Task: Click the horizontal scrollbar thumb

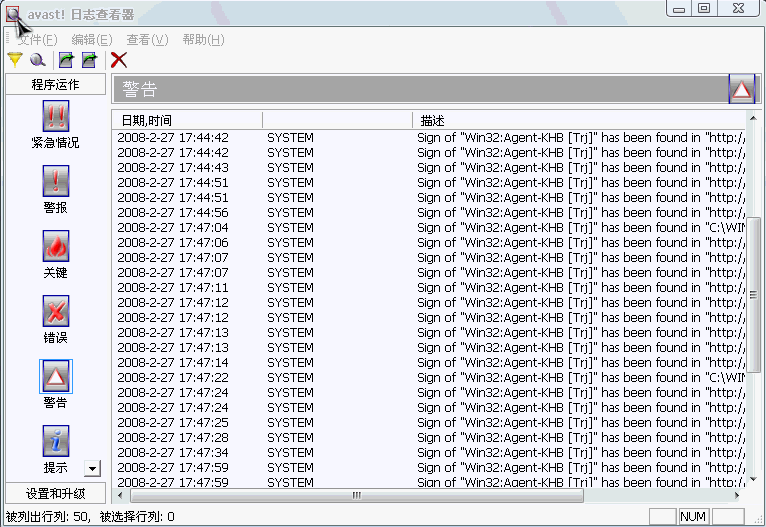Action: point(357,495)
